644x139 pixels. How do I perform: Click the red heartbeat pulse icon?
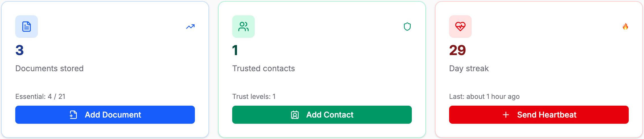[460, 27]
